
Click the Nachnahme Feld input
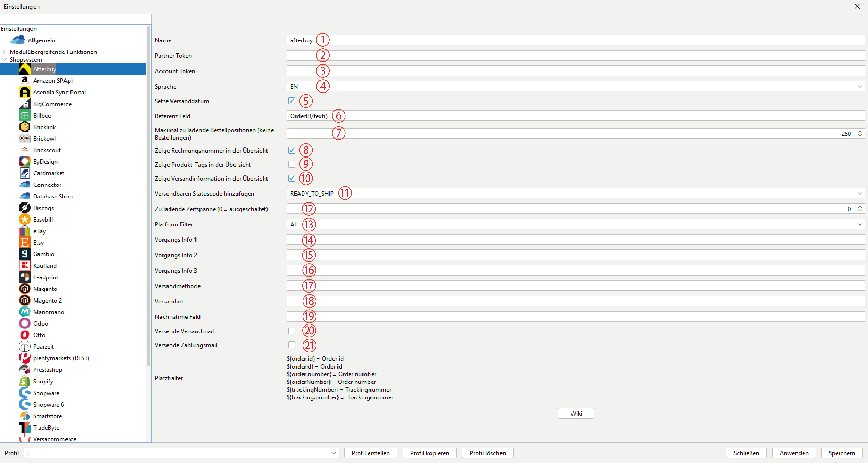click(576, 317)
